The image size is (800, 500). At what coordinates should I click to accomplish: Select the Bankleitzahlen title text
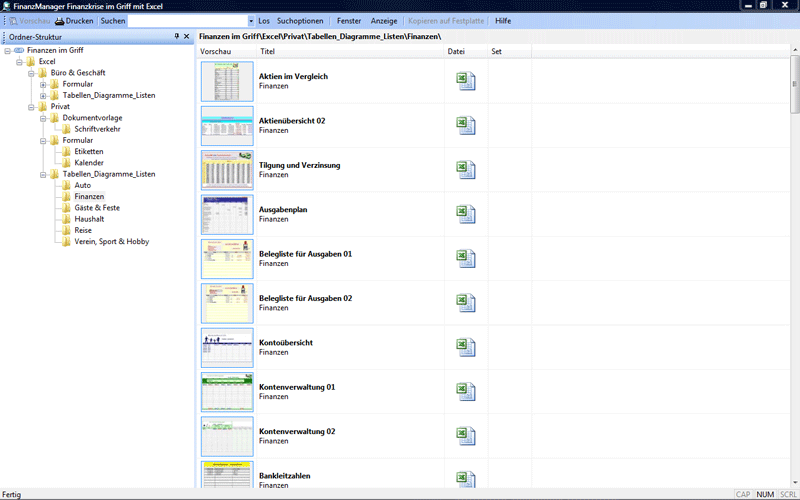click(285, 476)
